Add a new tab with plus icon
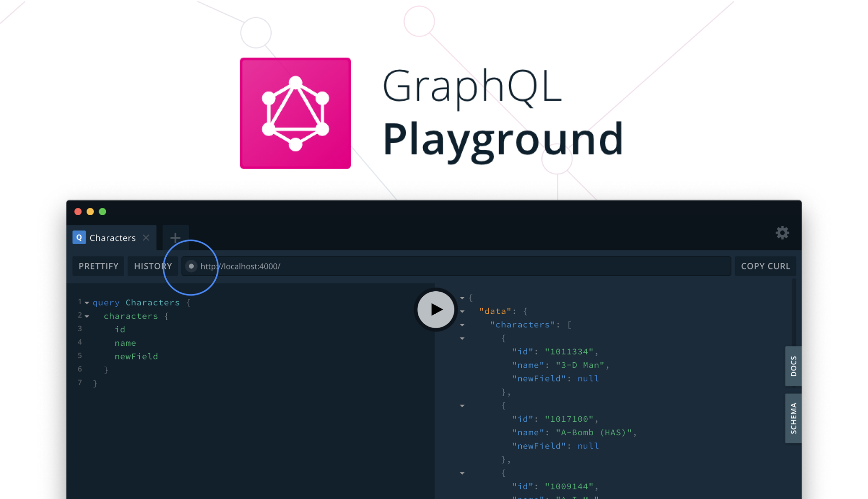 click(175, 238)
